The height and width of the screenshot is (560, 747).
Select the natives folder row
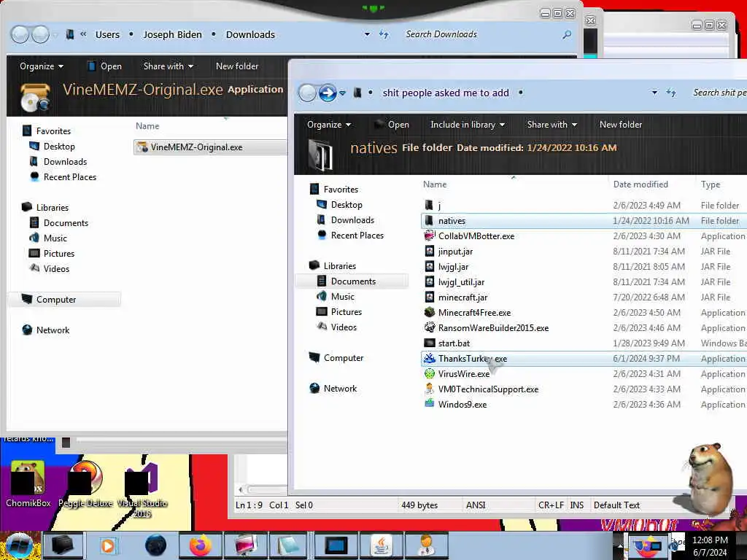[584, 220]
